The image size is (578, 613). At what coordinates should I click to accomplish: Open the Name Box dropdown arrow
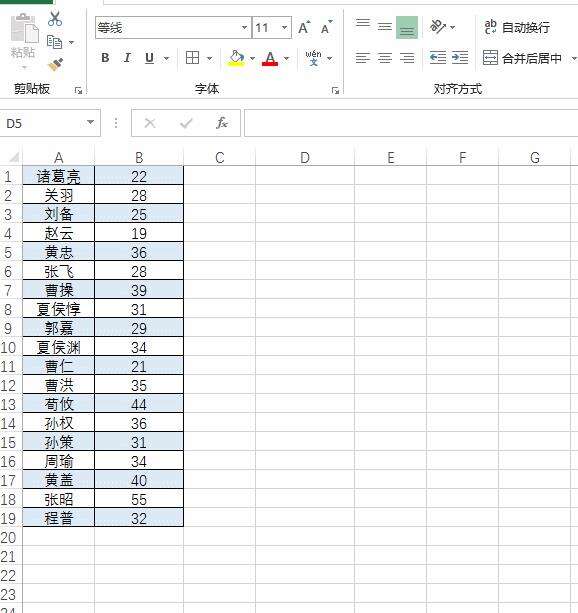click(90, 122)
